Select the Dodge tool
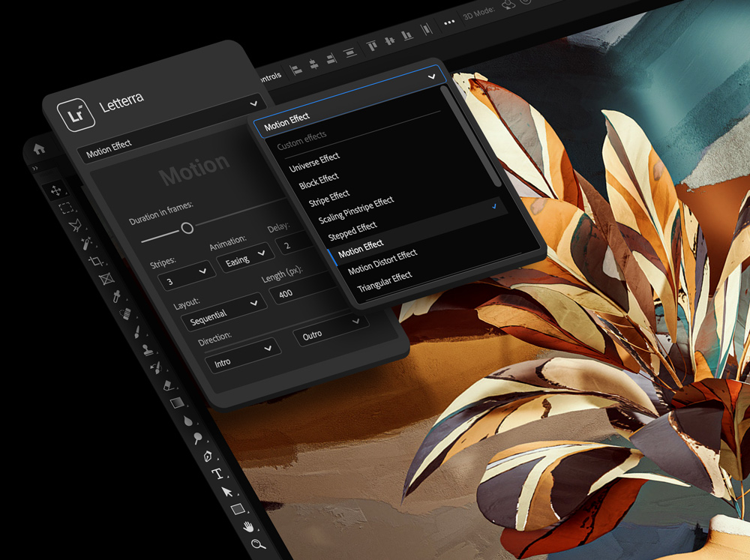The image size is (750, 560). (197, 438)
